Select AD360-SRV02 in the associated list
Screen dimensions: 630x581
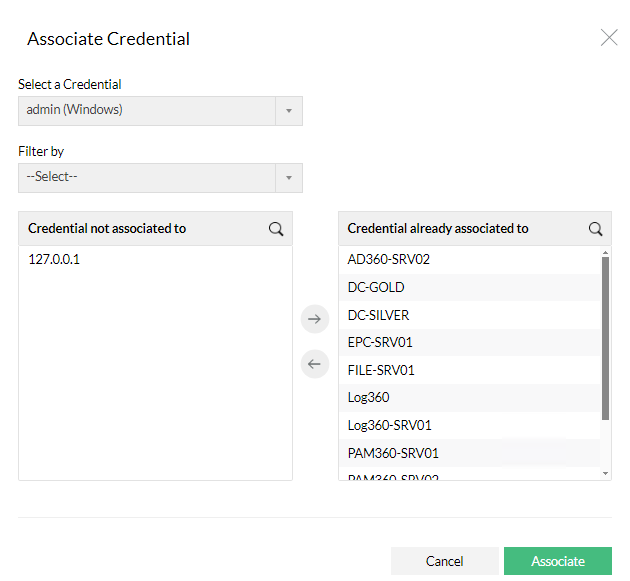click(x=389, y=259)
